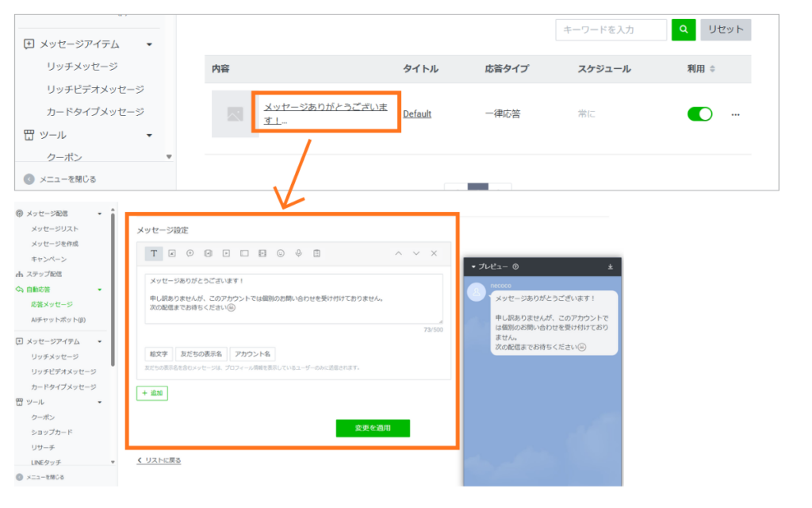812x508 pixels.
Task: Remove message with the X icon
Action: (434, 253)
